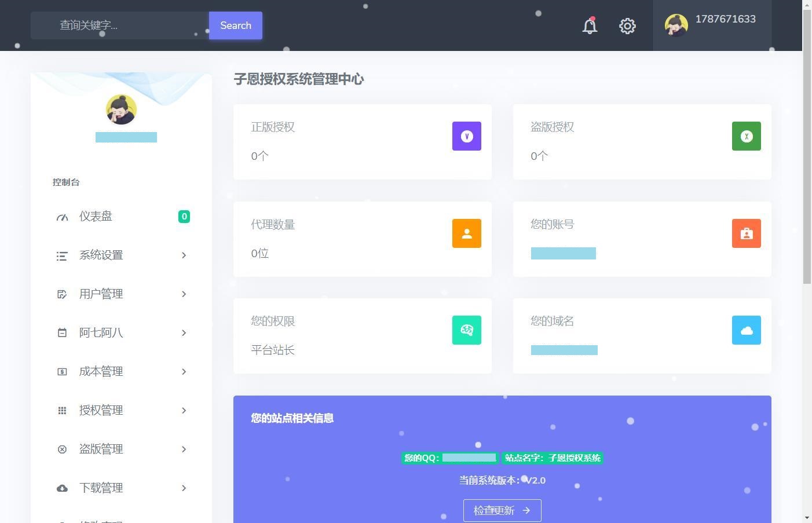Image resolution: width=812 pixels, height=523 pixels.
Task: Click the 代理数量 orange person icon
Action: pyautogui.click(x=467, y=233)
